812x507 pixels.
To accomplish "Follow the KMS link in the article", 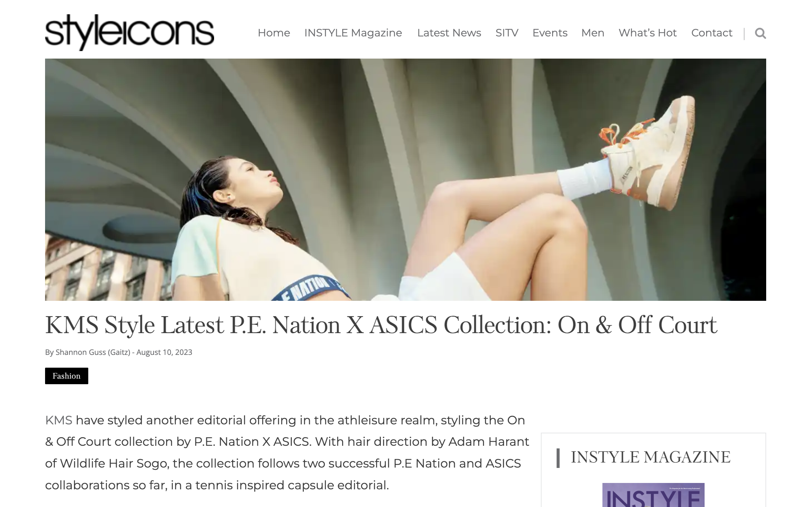I will pos(59,420).
